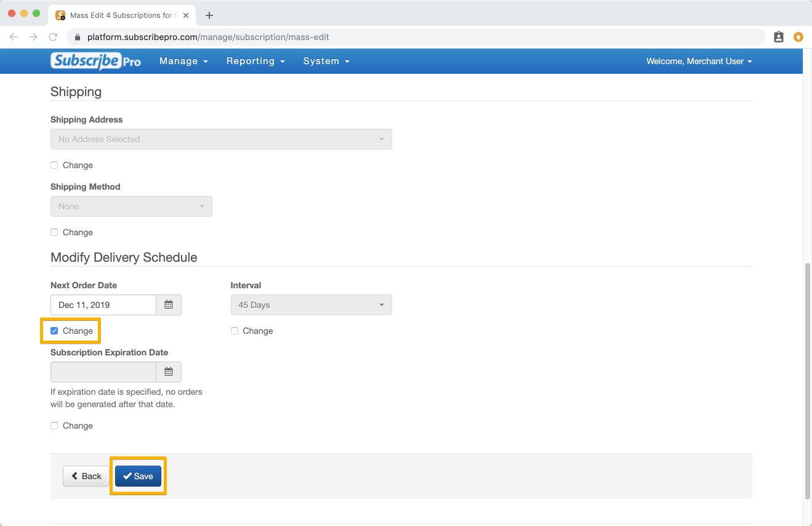
Task: Click the Back button
Action: point(86,476)
